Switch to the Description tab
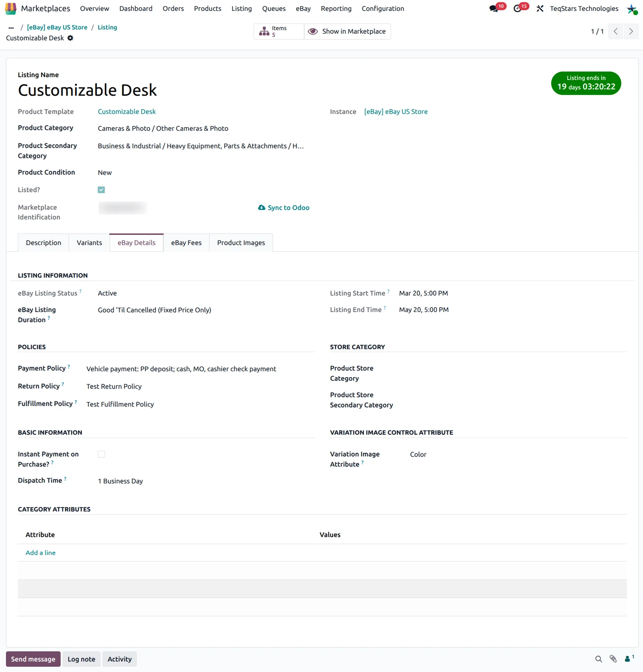The height and width of the screenshot is (672, 643). tap(43, 242)
